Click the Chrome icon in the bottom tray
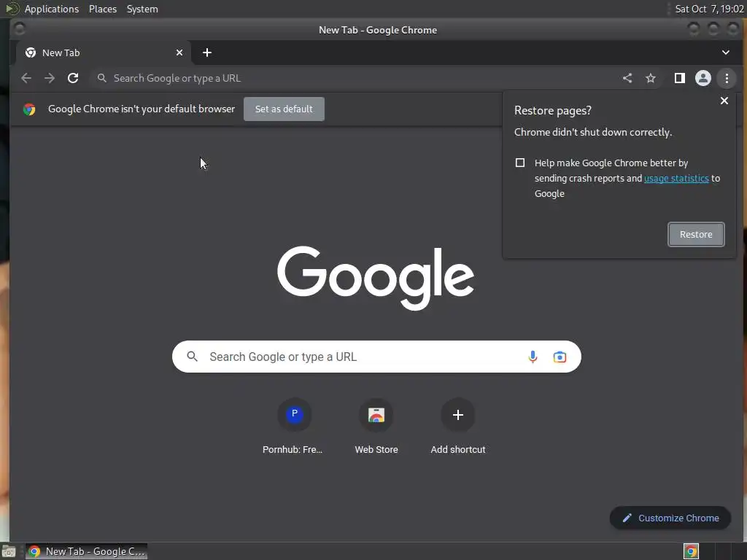747x560 pixels. point(691,551)
